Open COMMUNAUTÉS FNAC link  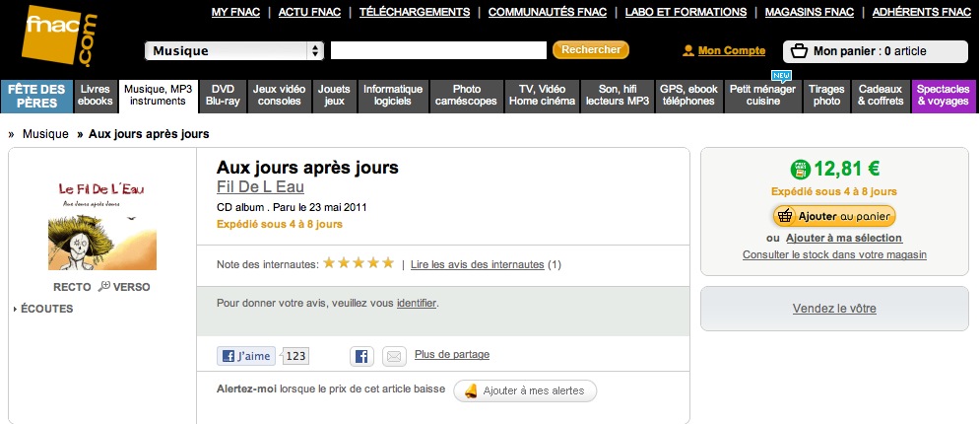[548, 12]
